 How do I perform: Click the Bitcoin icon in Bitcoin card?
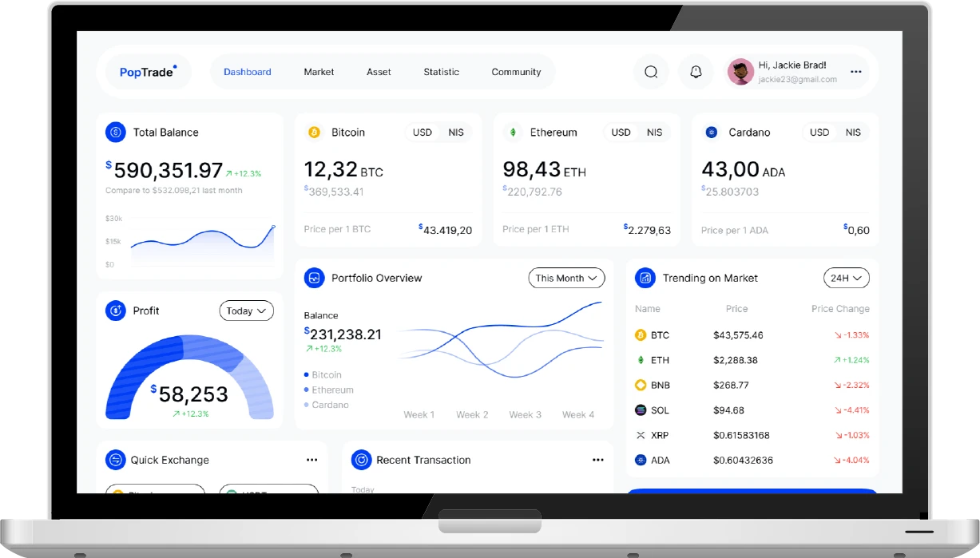314,133
